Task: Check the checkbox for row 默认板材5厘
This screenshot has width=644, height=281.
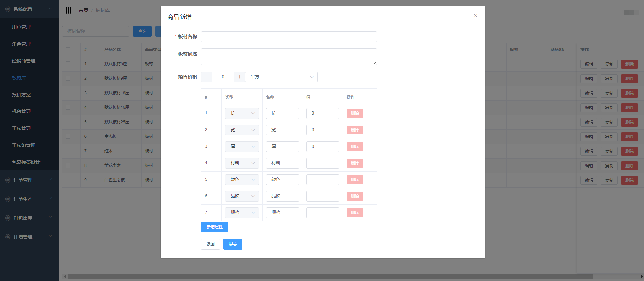Action: click(x=68, y=64)
